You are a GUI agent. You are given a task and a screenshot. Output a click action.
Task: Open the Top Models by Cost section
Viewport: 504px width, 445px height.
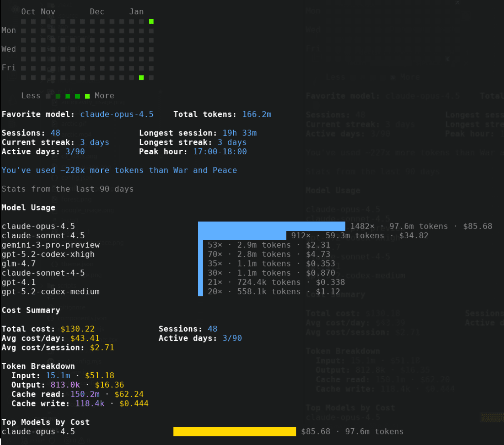45,422
